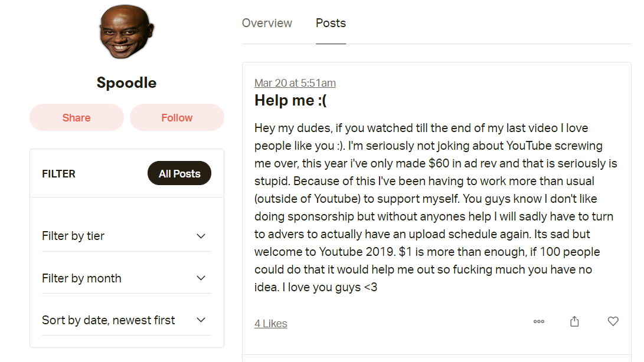
Task: Click the 'Sort by date, newest first' label
Action: pyautogui.click(x=109, y=320)
